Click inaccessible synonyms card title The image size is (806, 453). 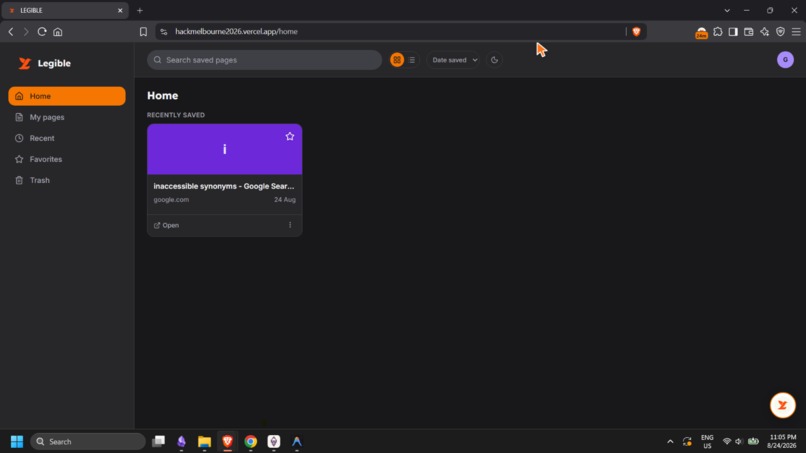point(224,186)
